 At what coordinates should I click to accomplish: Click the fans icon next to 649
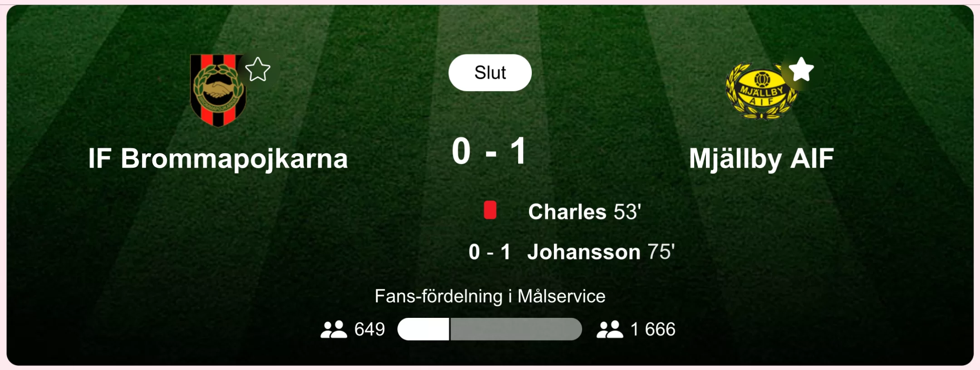(333, 330)
